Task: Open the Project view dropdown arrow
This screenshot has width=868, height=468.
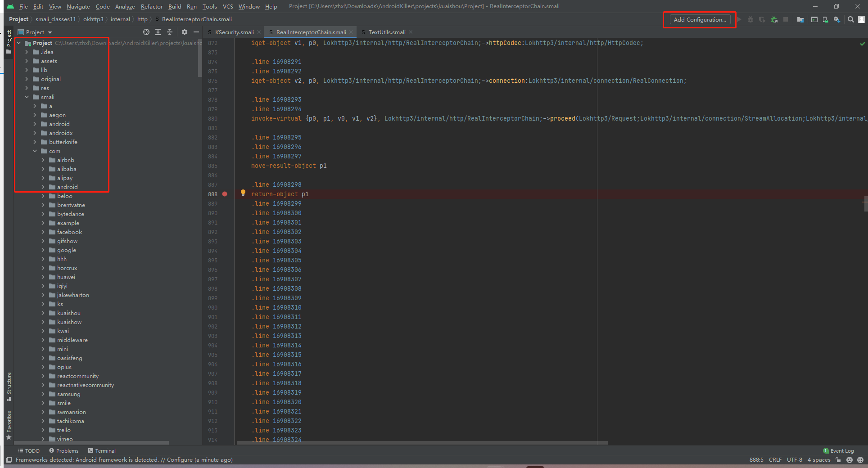Action: (50, 32)
